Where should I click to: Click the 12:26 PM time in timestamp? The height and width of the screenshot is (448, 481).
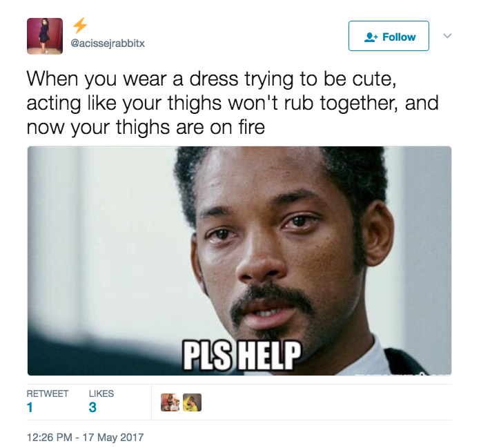(50, 437)
